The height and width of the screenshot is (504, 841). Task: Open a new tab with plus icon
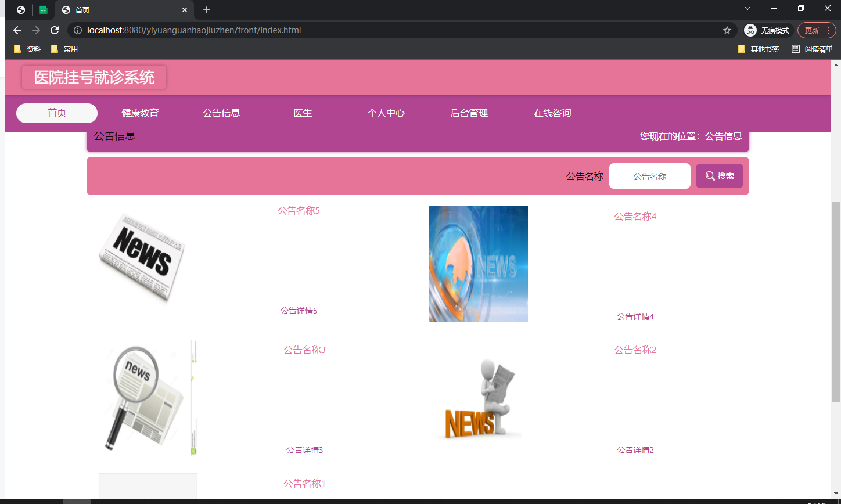207,10
